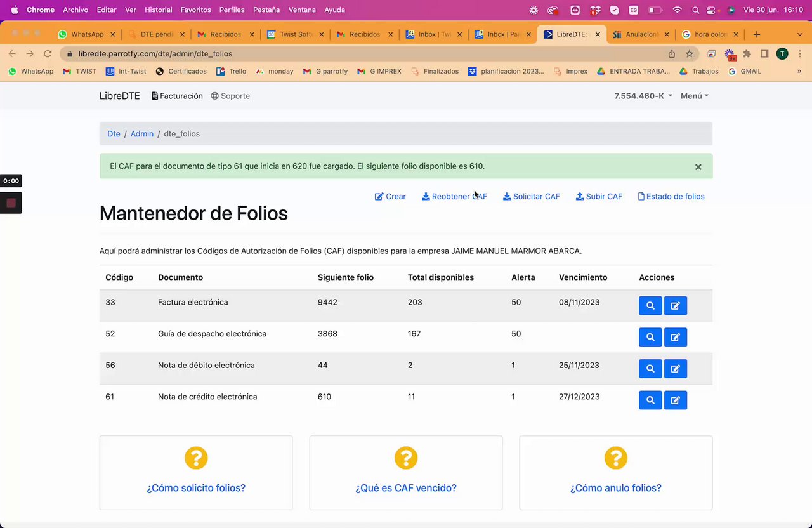Click the search icon for Factura electrónica
This screenshot has height=528, width=812.
[x=650, y=306]
